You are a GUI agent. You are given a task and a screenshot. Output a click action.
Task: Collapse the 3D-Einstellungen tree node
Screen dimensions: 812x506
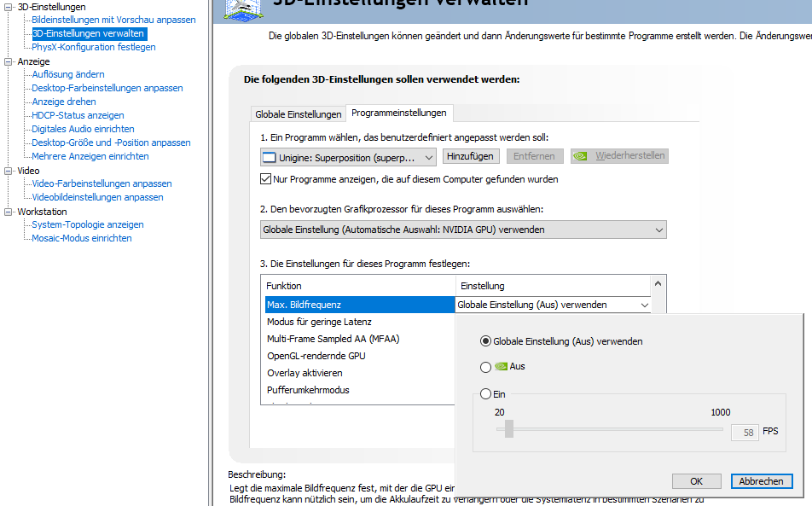pos(8,7)
